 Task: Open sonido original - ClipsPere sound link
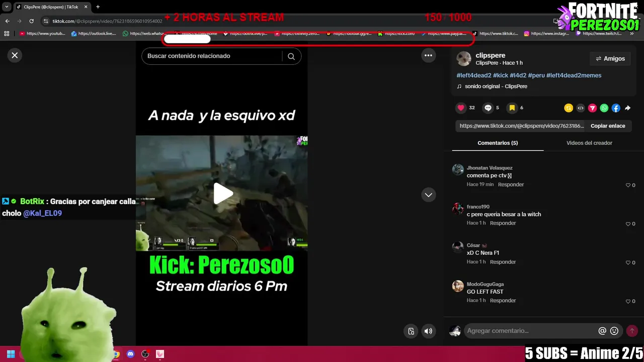496,86
